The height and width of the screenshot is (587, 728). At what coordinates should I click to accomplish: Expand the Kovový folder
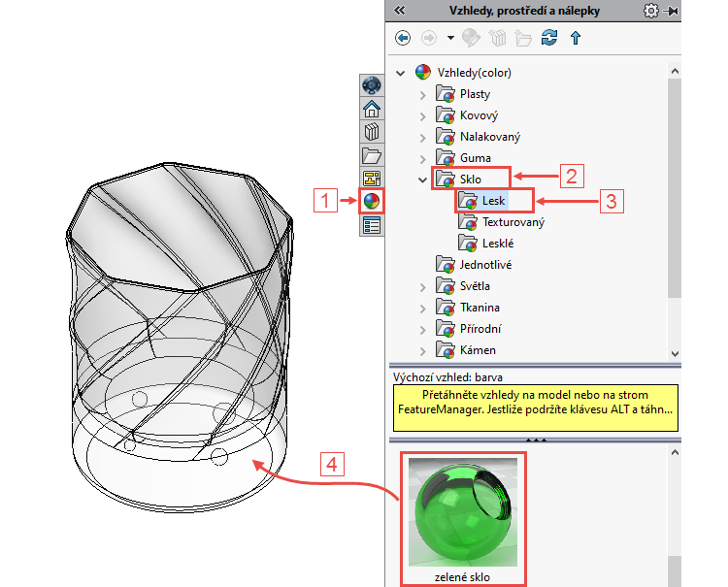click(x=422, y=116)
